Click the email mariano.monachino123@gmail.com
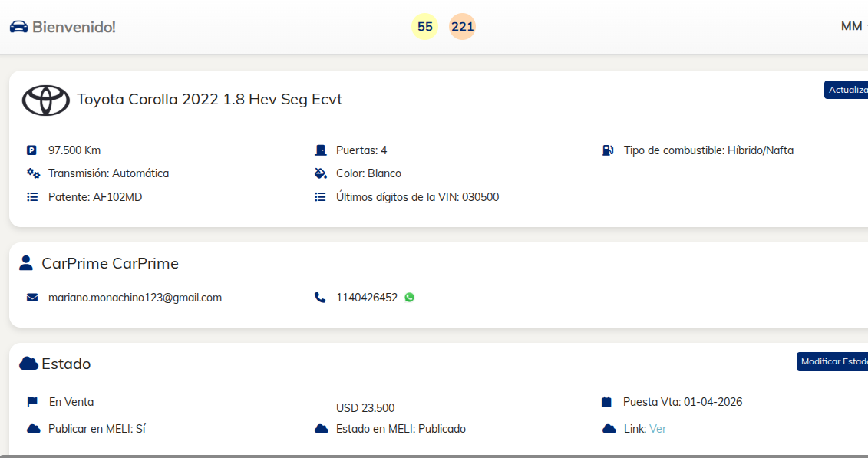868x458 pixels. pyautogui.click(x=135, y=298)
